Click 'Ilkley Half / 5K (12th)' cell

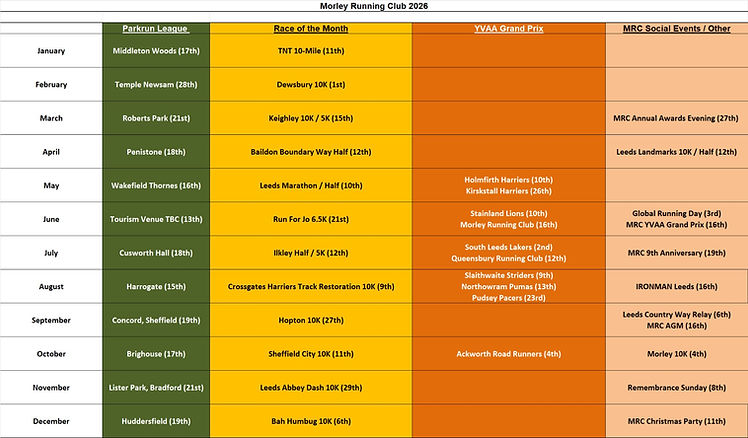[x=311, y=253]
